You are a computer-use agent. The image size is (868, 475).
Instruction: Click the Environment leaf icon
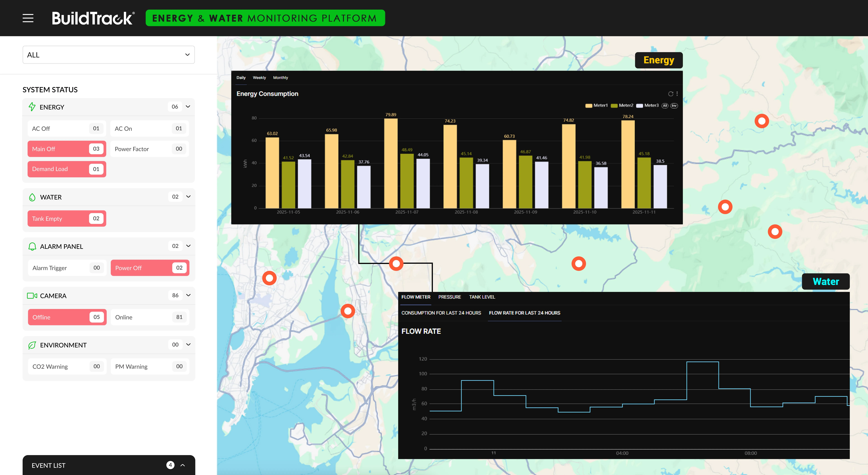click(32, 345)
